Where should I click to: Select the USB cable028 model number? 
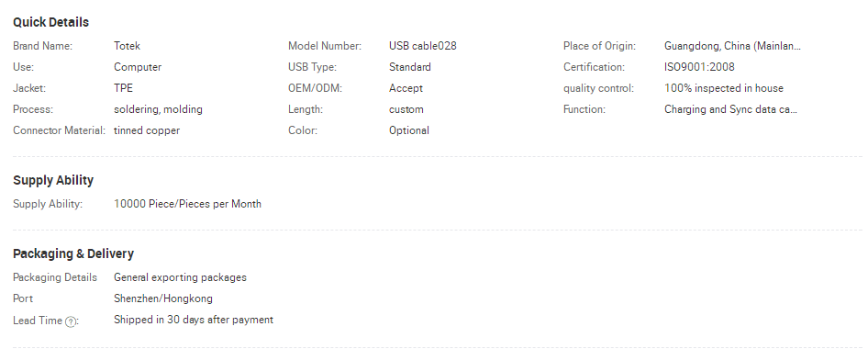pos(423,46)
